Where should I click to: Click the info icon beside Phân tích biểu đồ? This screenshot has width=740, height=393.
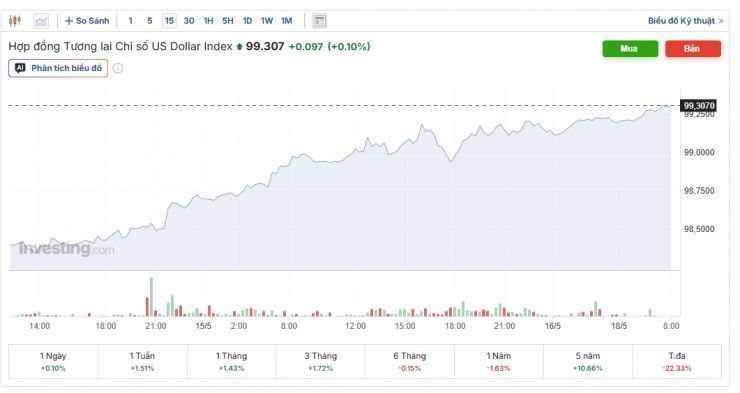pyautogui.click(x=118, y=68)
